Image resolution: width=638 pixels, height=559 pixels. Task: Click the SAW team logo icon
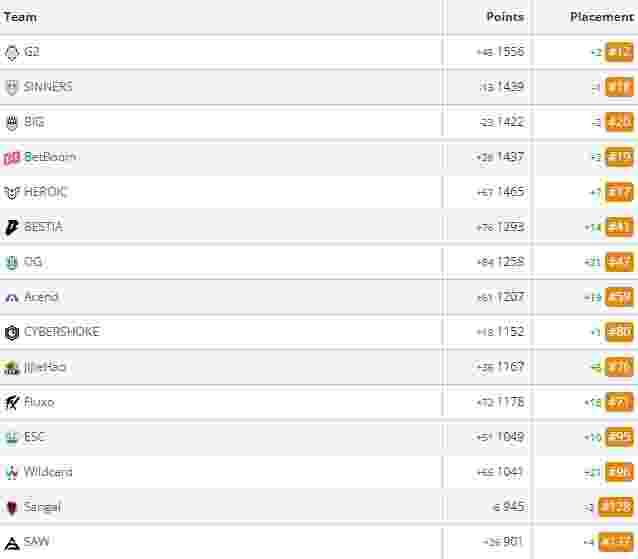click(x=12, y=542)
